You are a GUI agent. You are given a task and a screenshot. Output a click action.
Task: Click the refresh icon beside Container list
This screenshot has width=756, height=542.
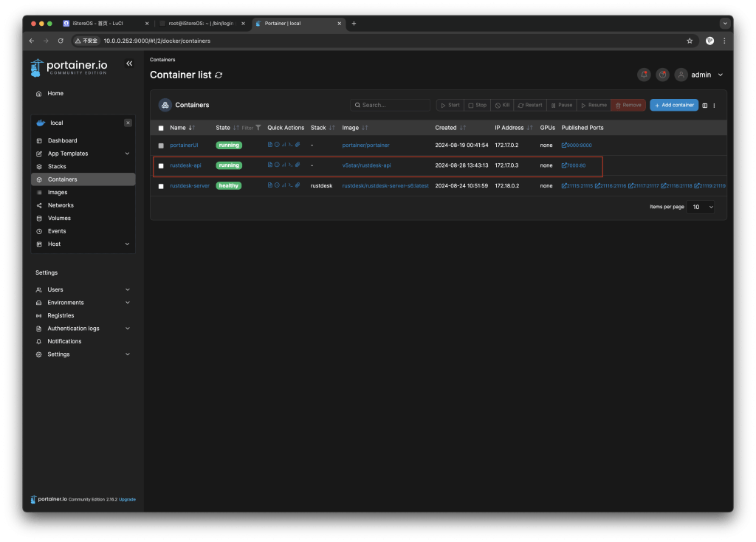(219, 75)
